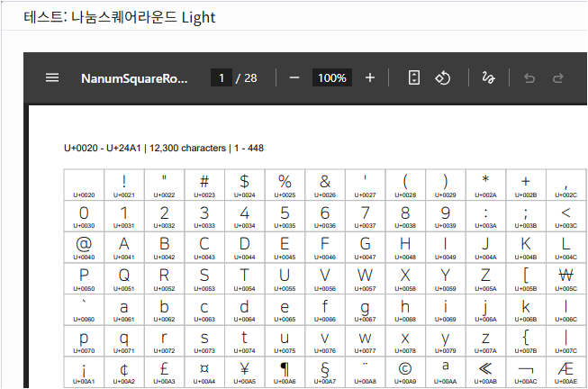588x389 pixels.
Task: Click the pilcrow cell U+00A6
Action: (285, 372)
